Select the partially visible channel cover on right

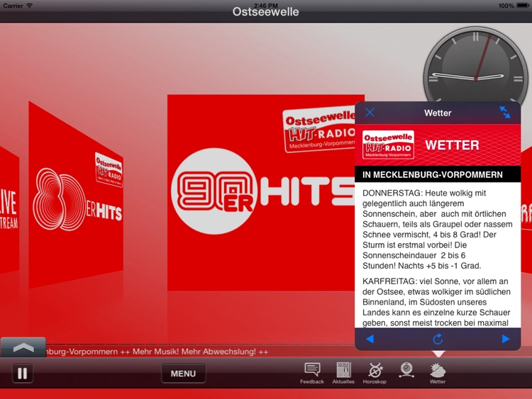526,210
